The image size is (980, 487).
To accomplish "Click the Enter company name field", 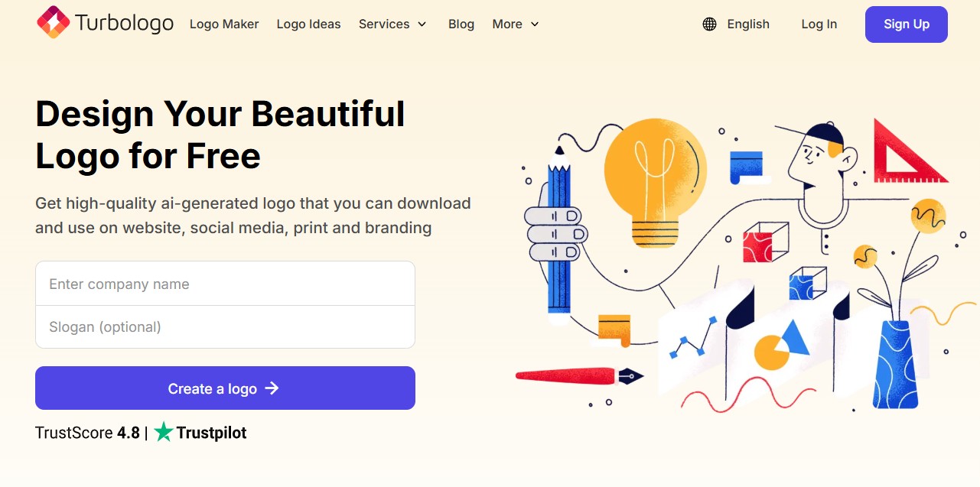I will click(225, 283).
